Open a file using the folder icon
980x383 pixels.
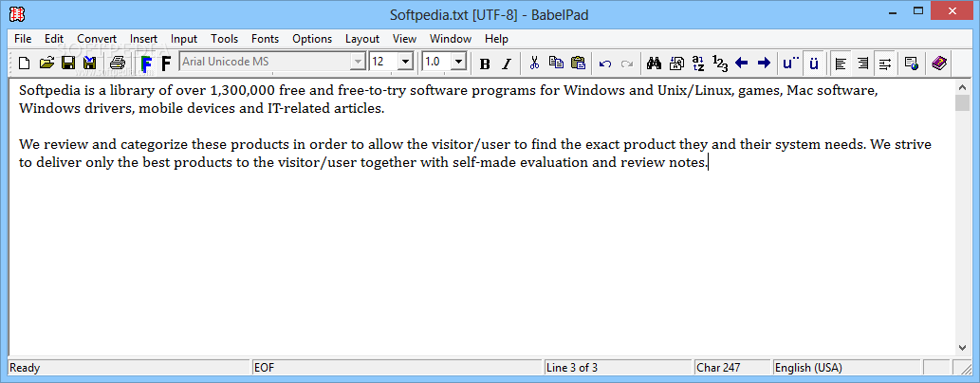(x=46, y=64)
